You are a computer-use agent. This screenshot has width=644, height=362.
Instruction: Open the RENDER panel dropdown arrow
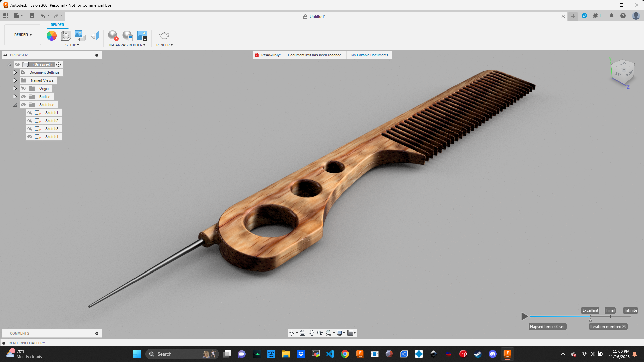164,45
